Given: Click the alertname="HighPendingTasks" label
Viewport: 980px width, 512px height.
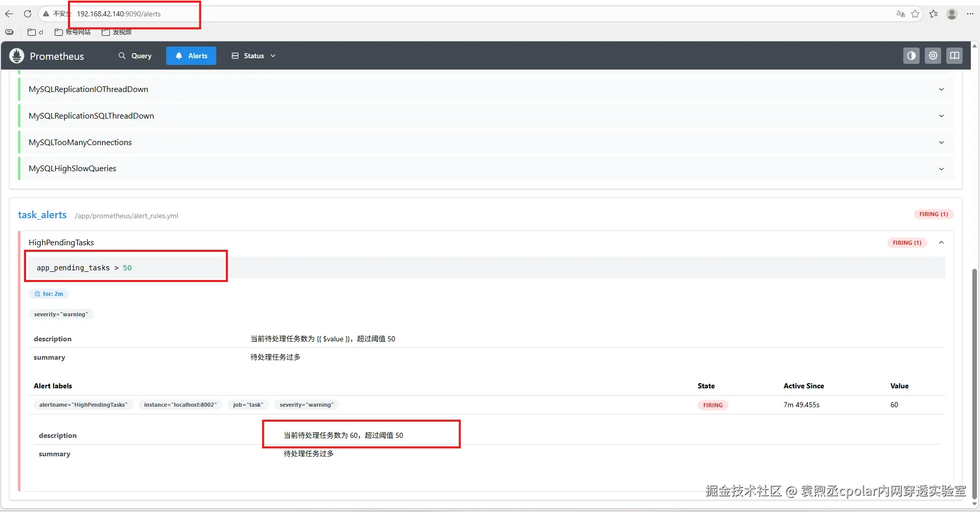Looking at the screenshot, I should [x=83, y=405].
